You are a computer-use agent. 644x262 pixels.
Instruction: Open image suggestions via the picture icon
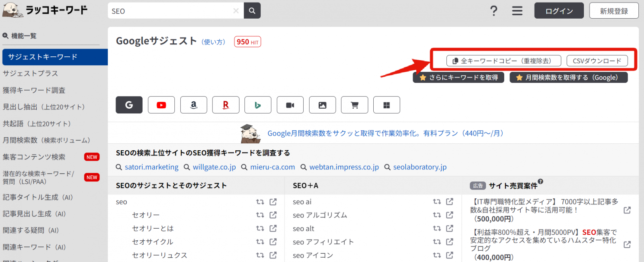pos(322,104)
